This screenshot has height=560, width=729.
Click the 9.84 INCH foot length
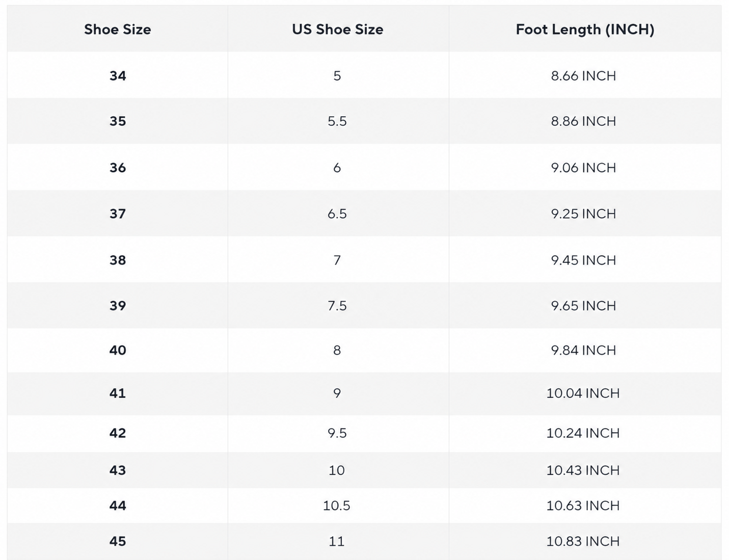pyautogui.click(x=583, y=350)
